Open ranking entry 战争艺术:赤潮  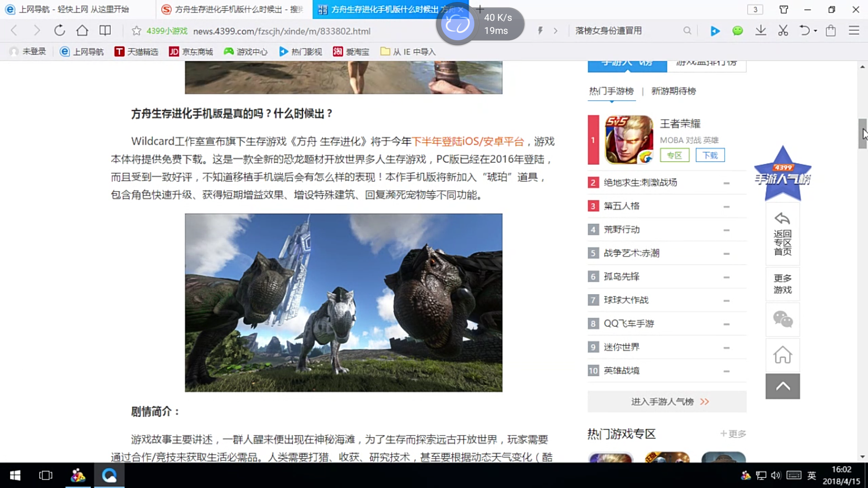tap(632, 253)
